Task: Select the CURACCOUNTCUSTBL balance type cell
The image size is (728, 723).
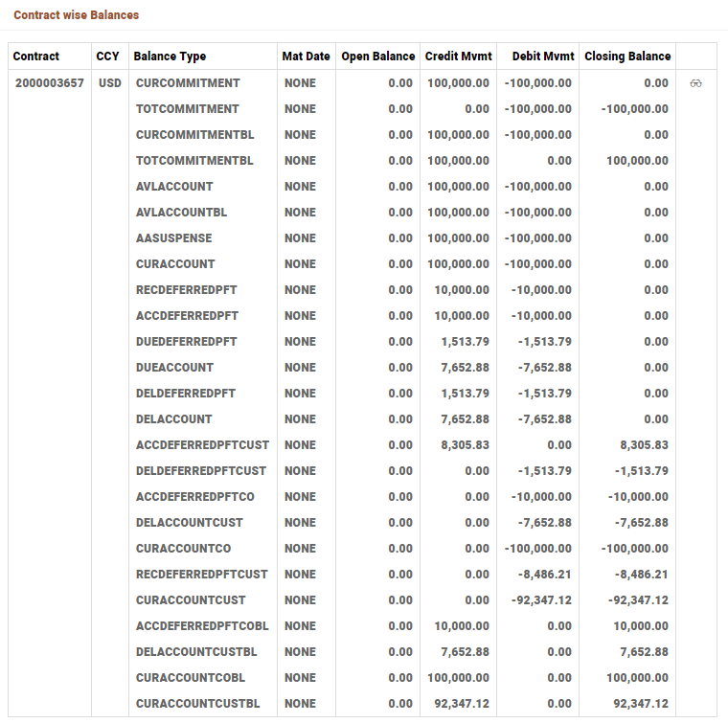Action: (197, 704)
